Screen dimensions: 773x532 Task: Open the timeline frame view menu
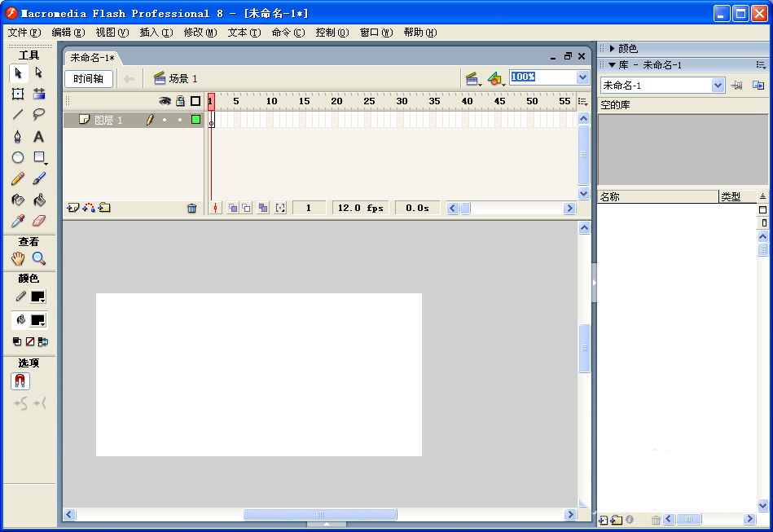582,102
